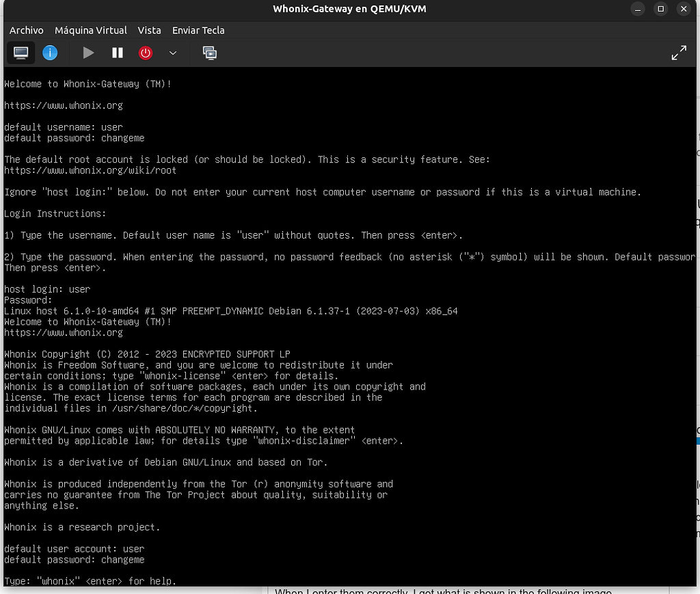Click the play icon to run the VM
This screenshot has width=700, height=594.
click(x=88, y=52)
